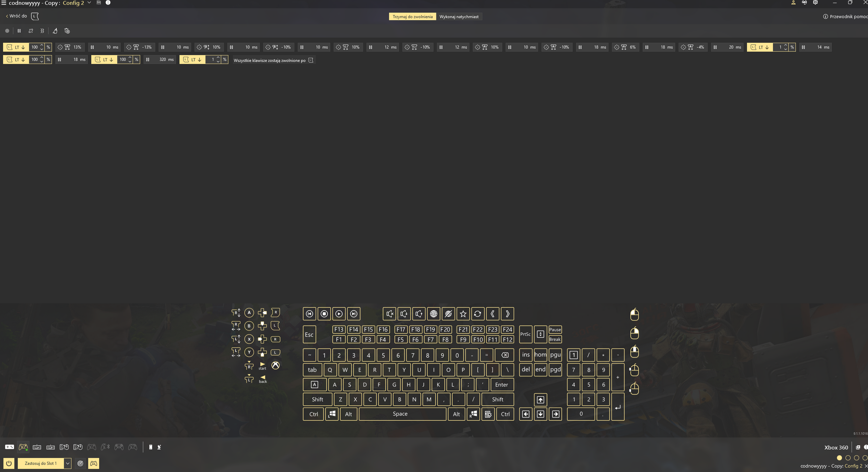The image size is (868, 472).
Task: Click the mute volume media key icon
Action: pos(389,314)
